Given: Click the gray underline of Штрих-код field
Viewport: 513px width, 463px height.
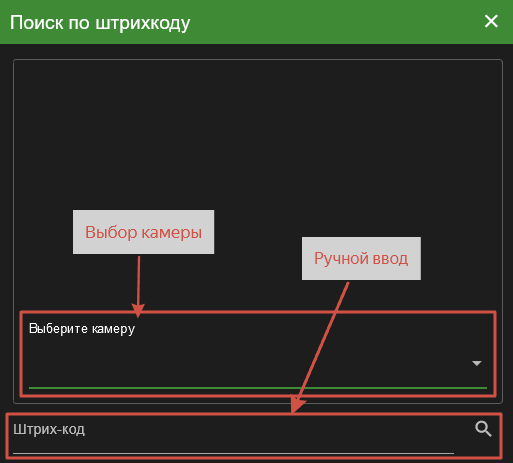Looking at the screenshot, I should click(233, 453).
